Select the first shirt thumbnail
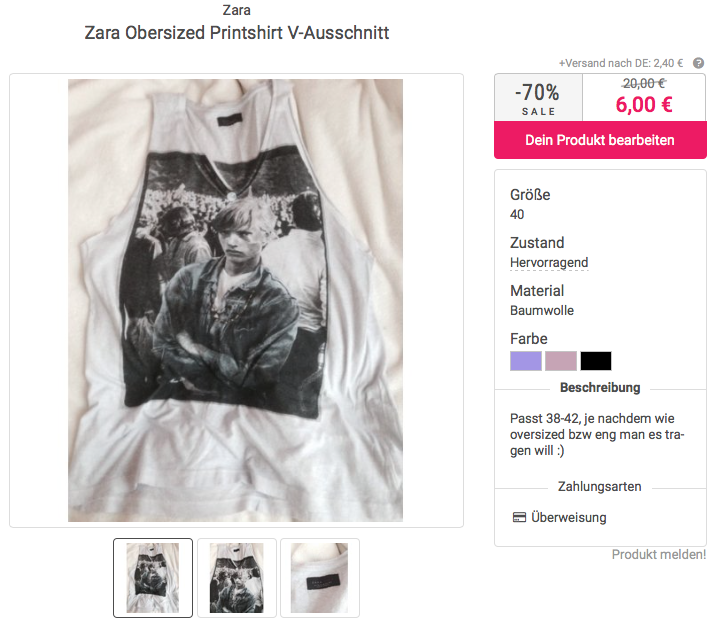The image size is (716, 637). click(x=153, y=578)
